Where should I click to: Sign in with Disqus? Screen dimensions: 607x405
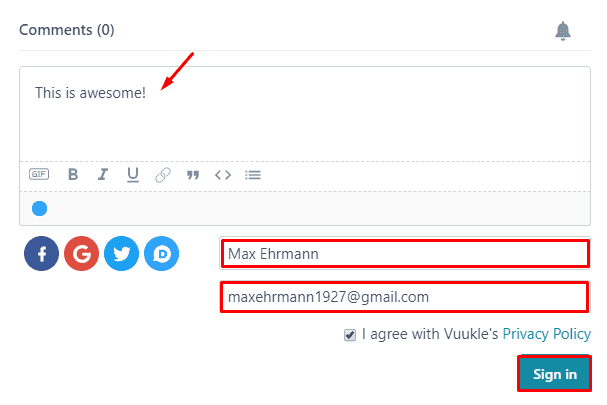tap(161, 255)
